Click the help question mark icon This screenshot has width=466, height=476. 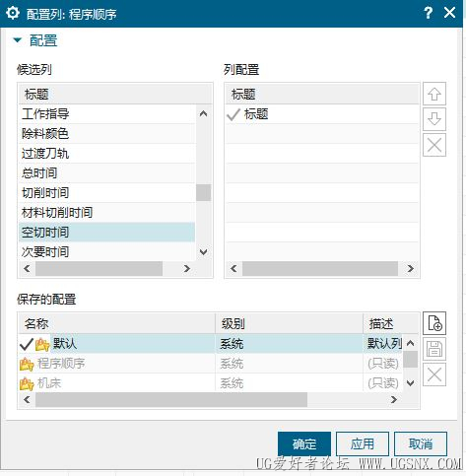(x=428, y=13)
